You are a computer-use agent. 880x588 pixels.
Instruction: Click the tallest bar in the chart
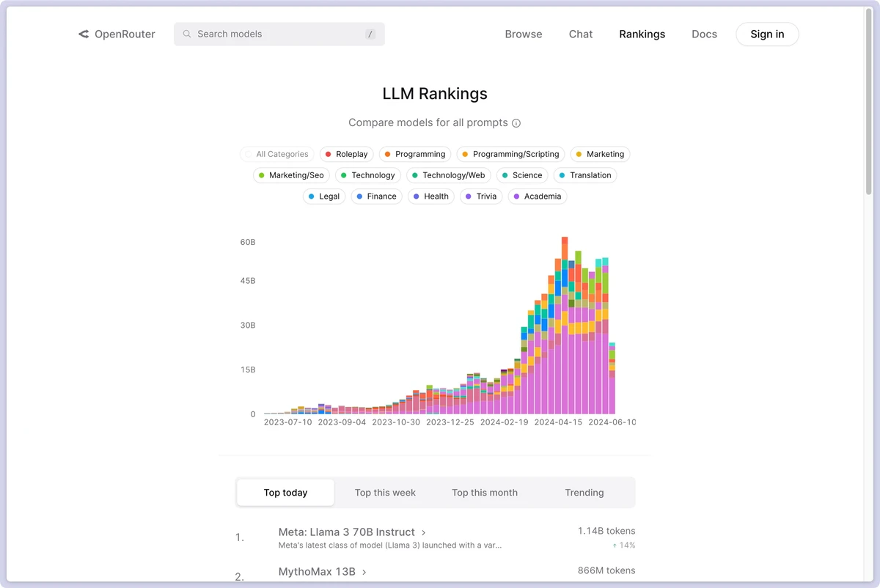565,326
